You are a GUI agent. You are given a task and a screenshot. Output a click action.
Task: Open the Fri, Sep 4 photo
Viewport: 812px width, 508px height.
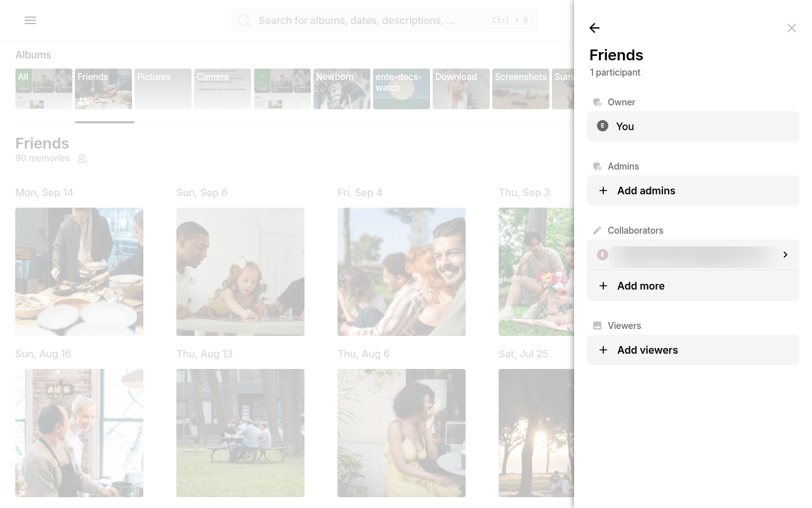402,272
